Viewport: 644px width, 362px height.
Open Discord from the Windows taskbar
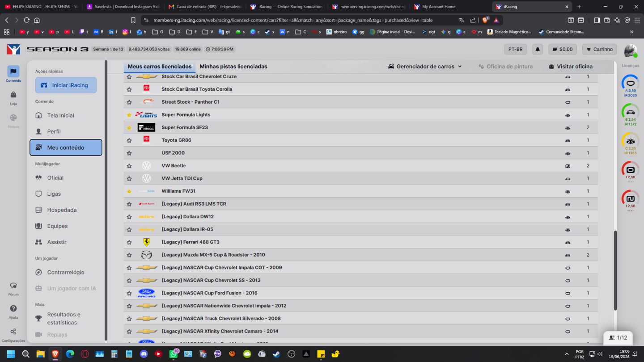[144, 354]
